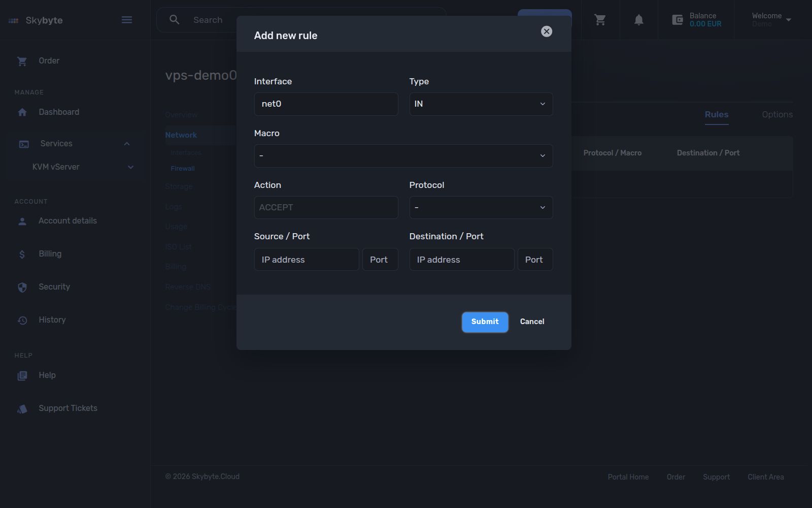Click the Source Port field
812x508 pixels.
pos(380,260)
